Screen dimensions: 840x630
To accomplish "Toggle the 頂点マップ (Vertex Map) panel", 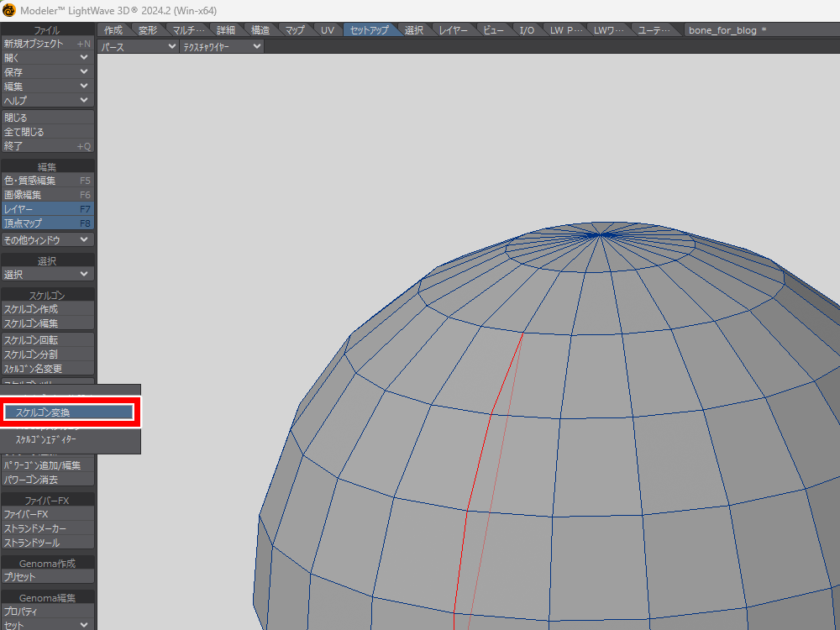I will pyautogui.click(x=47, y=223).
